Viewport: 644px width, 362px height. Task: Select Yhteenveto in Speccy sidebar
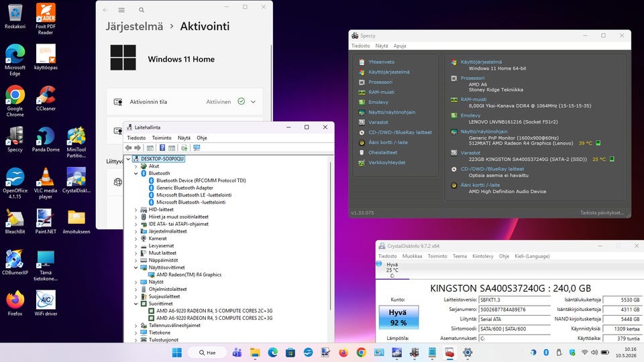pos(381,62)
